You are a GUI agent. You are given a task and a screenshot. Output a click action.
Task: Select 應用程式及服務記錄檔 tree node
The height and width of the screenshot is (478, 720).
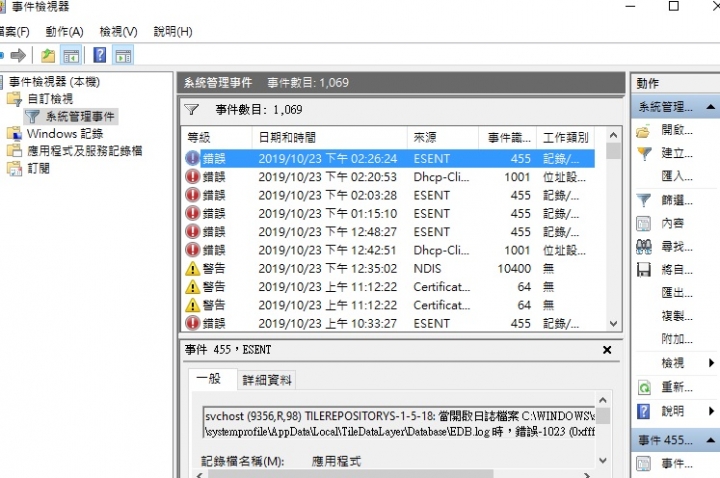(84, 151)
